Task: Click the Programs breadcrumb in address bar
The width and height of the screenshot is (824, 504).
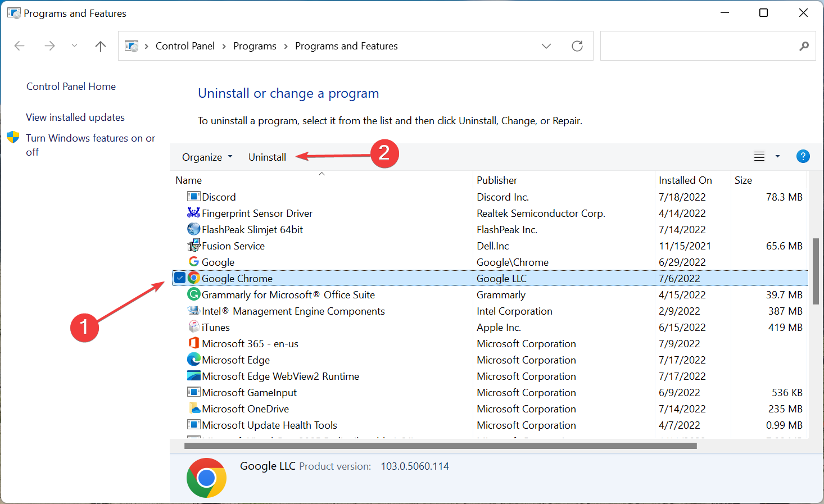Action: (255, 46)
